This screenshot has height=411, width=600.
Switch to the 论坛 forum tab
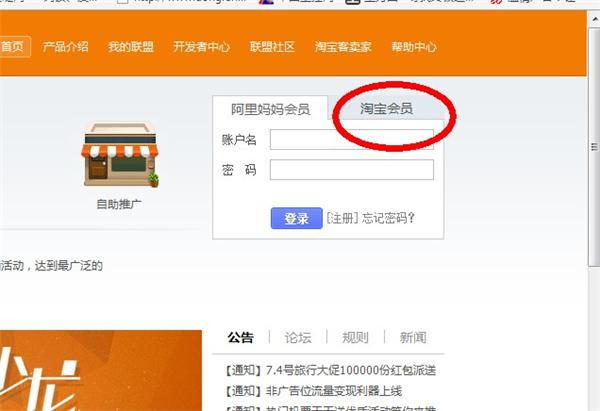[x=298, y=338]
